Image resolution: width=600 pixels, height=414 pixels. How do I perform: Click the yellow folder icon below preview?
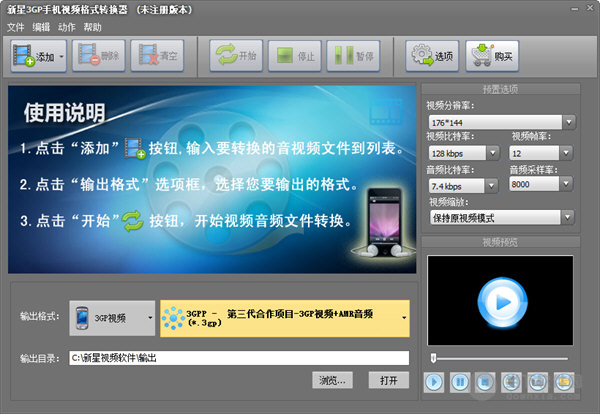pyautogui.click(x=564, y=382)
